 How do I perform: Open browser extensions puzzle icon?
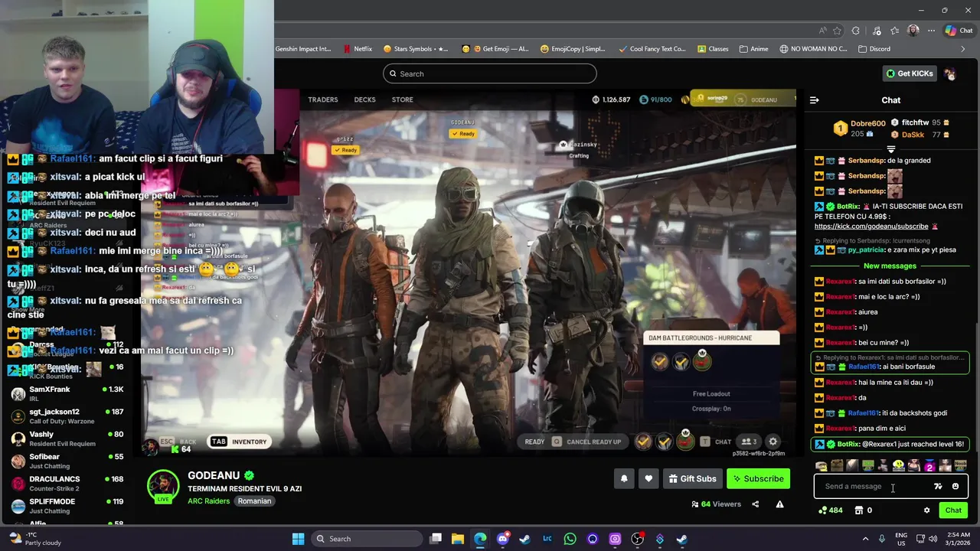coord(856,31)
